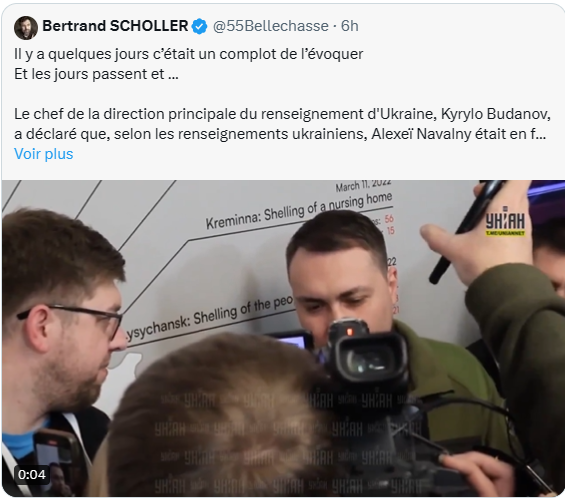This screenshot has width=565, height=498.
Task: Click the smartphone in the video's lower-left
Action: tap(53, 459)
